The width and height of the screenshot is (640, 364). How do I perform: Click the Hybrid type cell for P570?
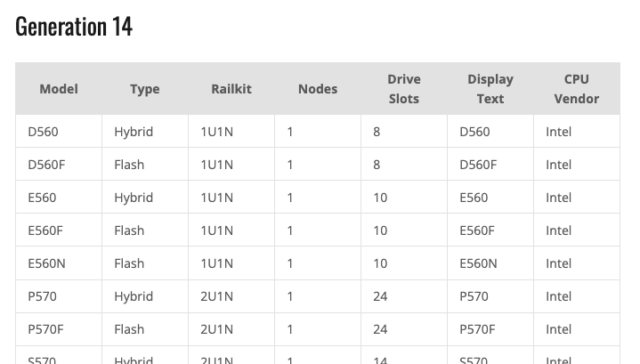134,296
